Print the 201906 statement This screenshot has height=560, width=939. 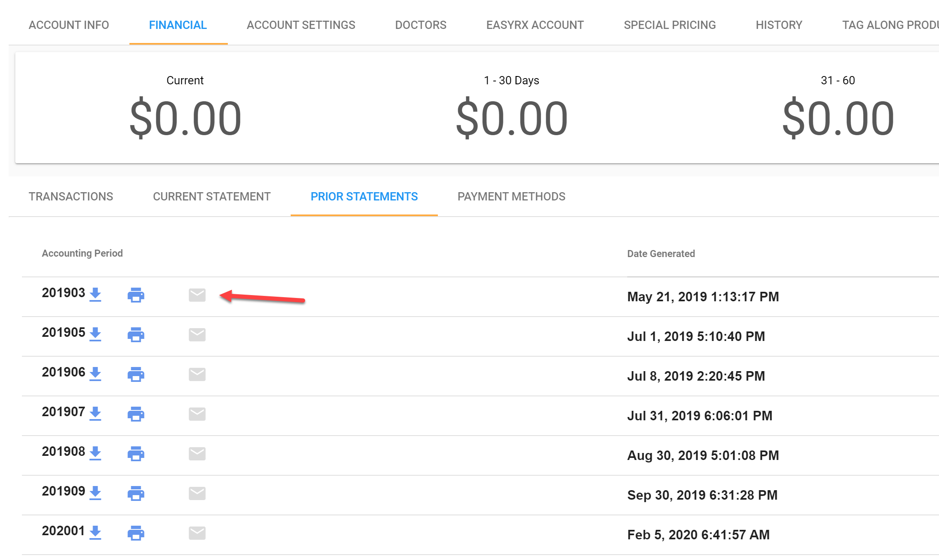136,374
